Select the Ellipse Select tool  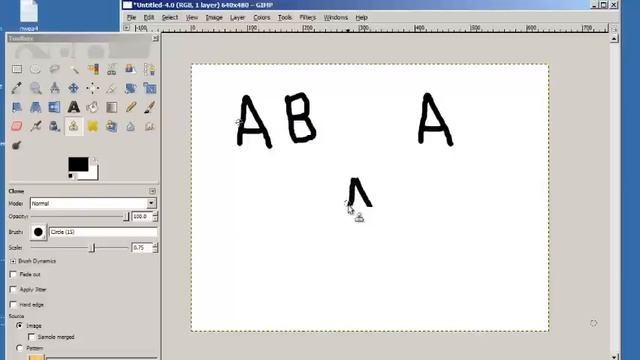tap(36, 69)
